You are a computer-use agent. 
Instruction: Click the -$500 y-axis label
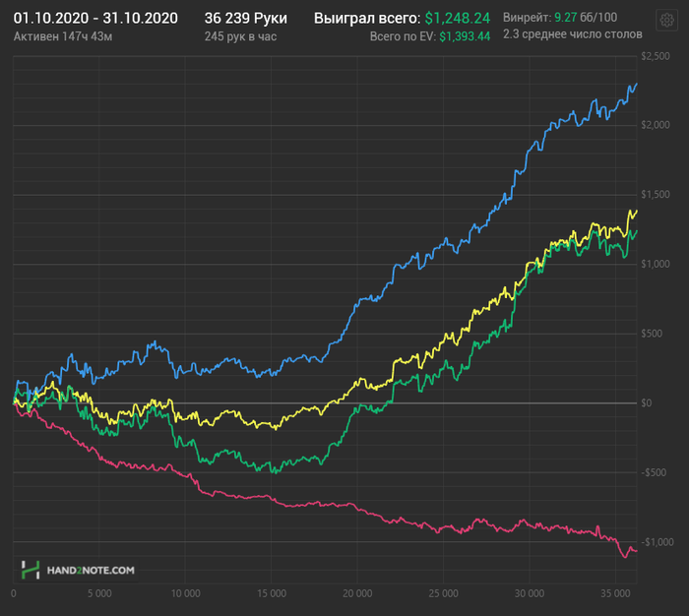[x=654, y=472]
